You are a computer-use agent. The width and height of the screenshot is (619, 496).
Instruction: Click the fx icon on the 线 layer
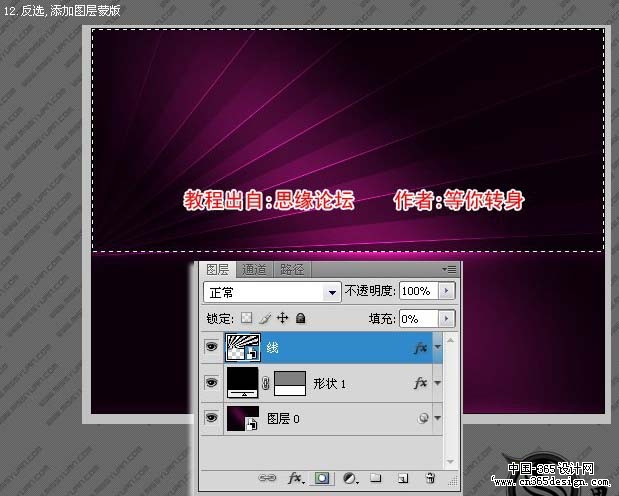421,348
